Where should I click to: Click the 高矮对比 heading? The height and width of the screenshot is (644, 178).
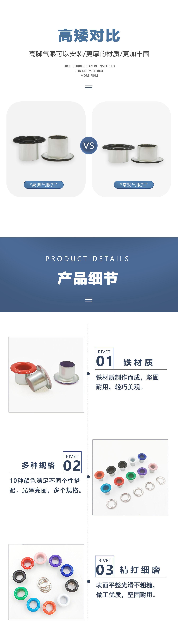[x=89, y=35]
